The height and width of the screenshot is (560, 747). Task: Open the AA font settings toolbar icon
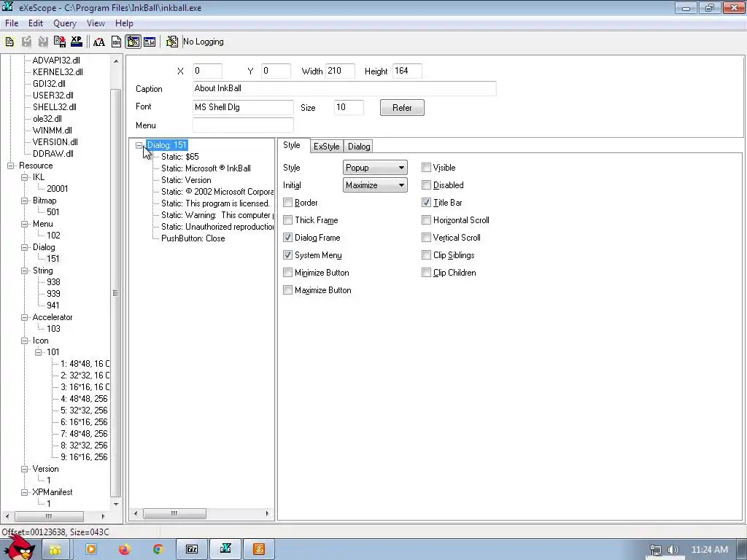coord(99,42)
